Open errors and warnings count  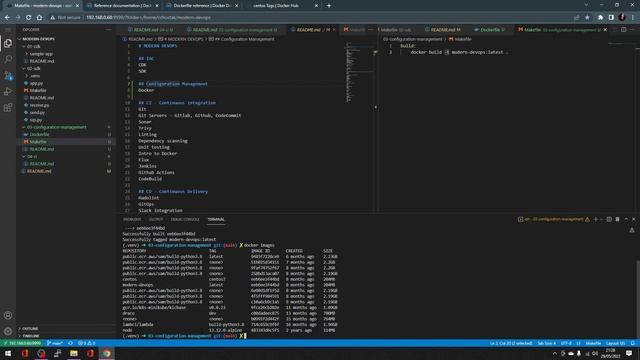click(87, 343)
